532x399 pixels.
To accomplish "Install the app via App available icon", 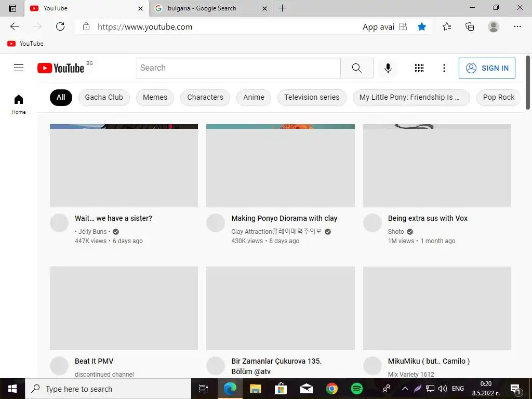I will (403, 26).
